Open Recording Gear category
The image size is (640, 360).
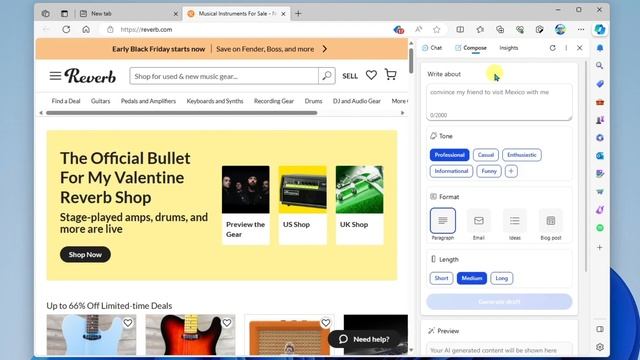(273, 101)
